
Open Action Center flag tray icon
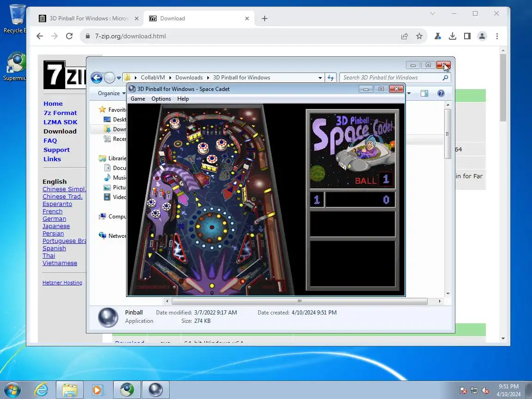click(x=463, y=391)
